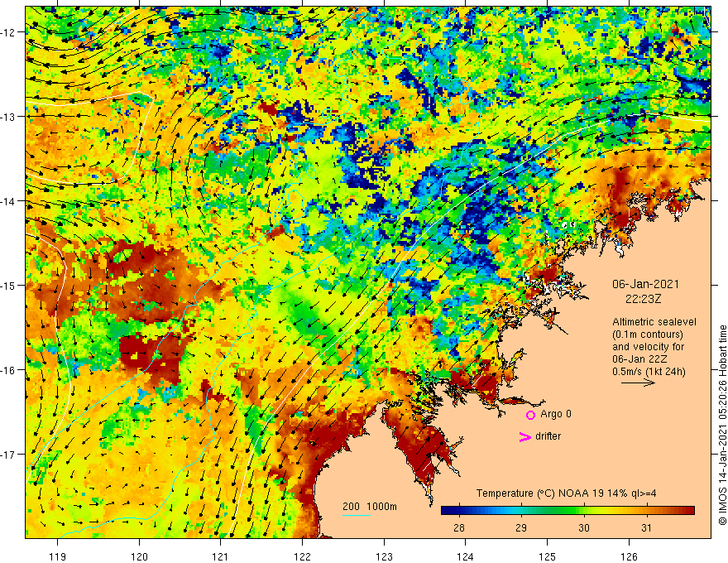Click the latitude axis label -17
This screenshot has width=728, height=563.
(x=9, y=455)
